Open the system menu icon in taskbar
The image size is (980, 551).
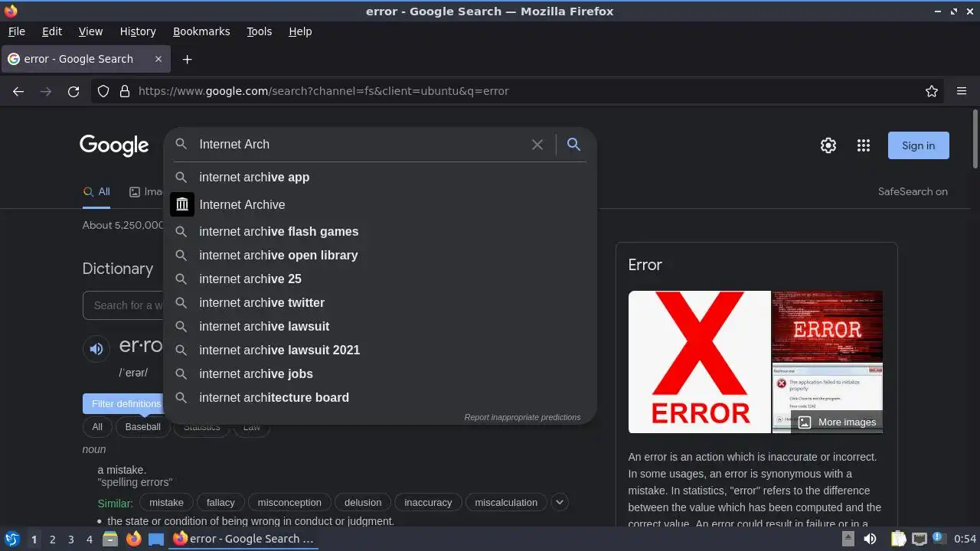(11, 539)
